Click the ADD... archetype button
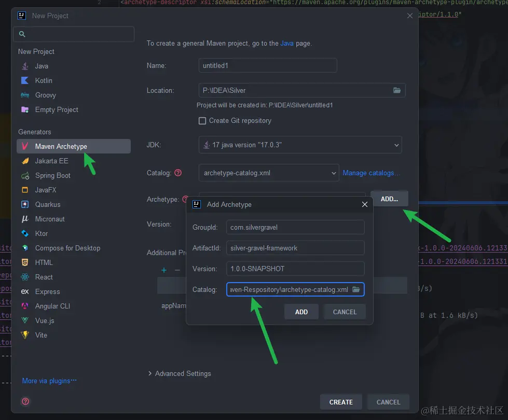The image size is (508, 420). (389, 199)
